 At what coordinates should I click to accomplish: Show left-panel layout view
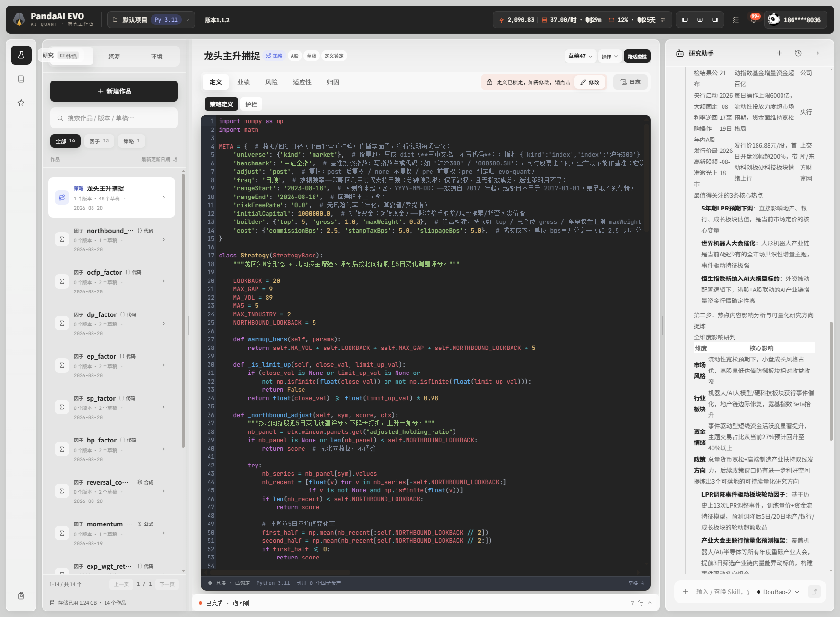click(x=685, y=20)
